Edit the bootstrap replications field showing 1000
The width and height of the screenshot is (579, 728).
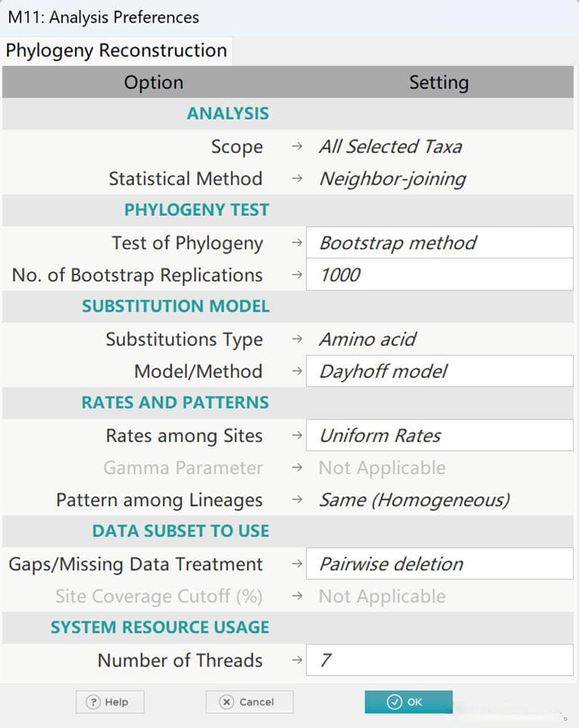coord(440,275)
